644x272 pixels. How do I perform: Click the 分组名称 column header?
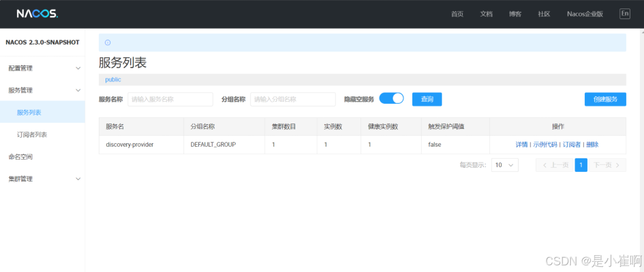[x=224, y=126]
